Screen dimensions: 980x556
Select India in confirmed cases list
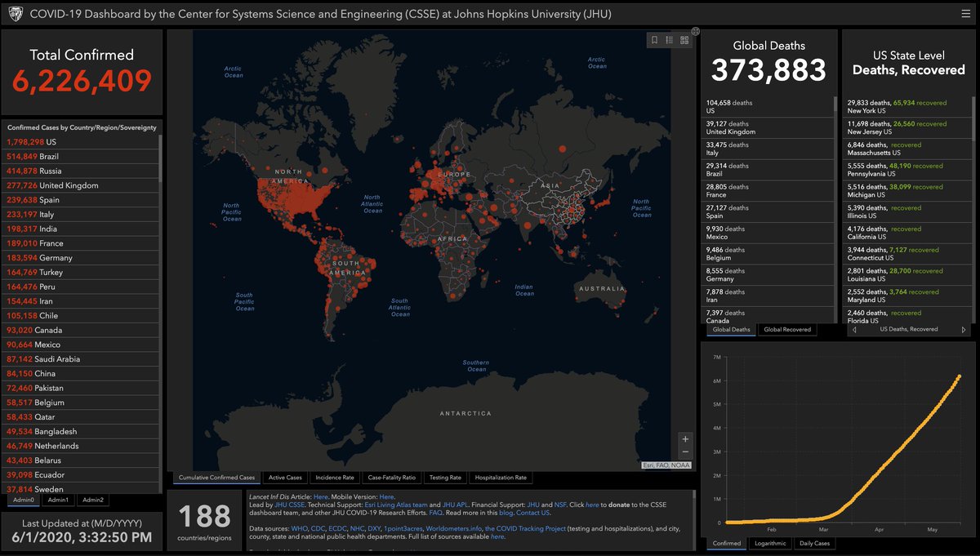click(80, 229)
